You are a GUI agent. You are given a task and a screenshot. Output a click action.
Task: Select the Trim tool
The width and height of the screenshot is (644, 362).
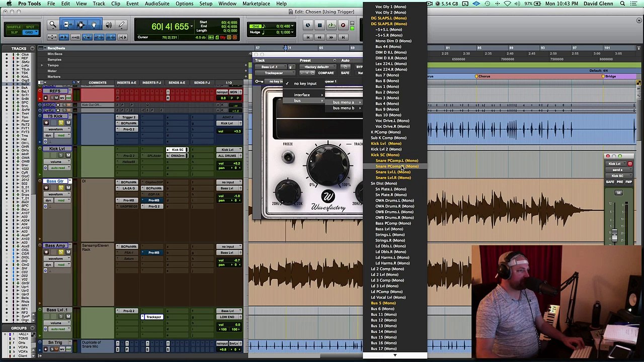tap(67, 25)
